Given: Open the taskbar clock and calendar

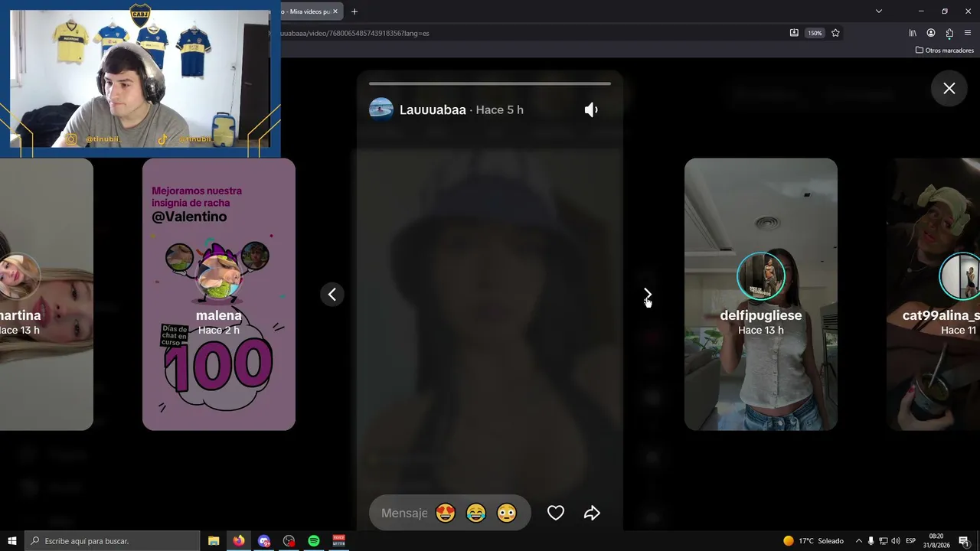Looking at the screenshot, I should click(936, 541).
